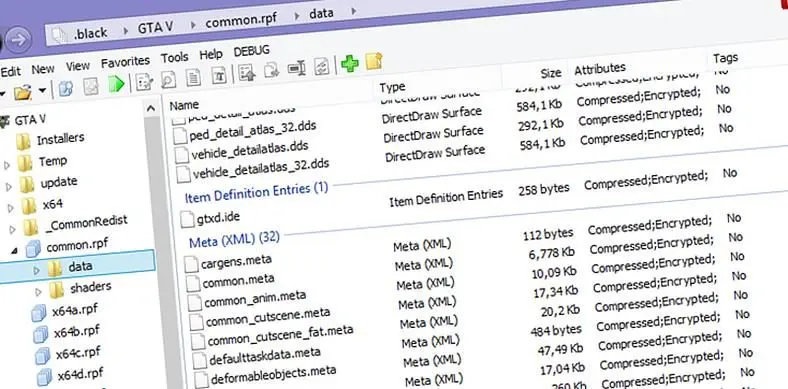This screenshot has width=788, height=389.
Task: Click the document icon in address bar
Action: click(60, 36)
